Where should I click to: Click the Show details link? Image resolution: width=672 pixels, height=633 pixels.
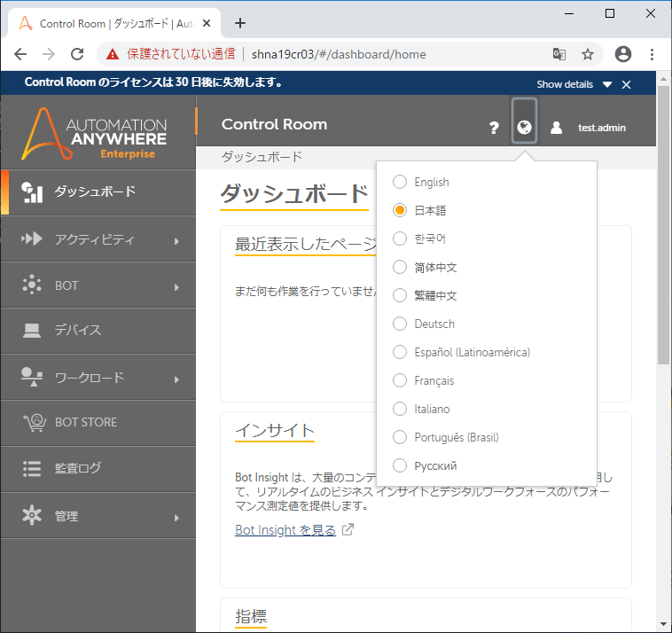click(565, 84)
